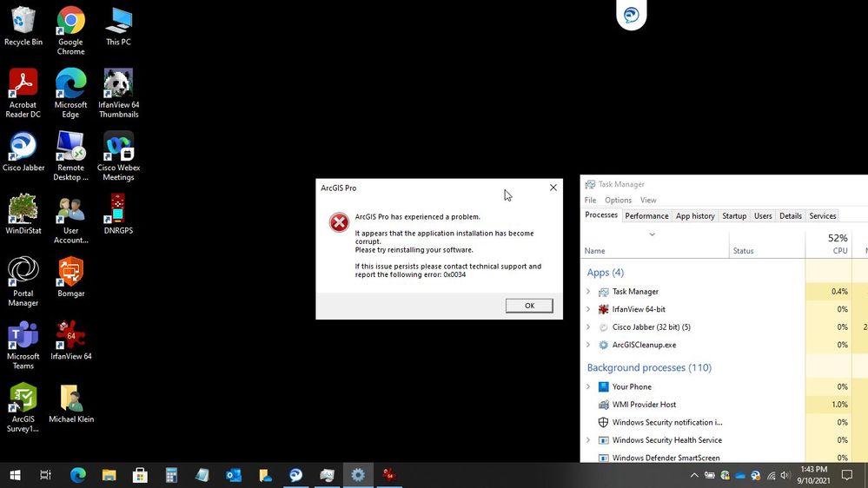Open IrfanView 64 Thumbnails shortcut

118,93
